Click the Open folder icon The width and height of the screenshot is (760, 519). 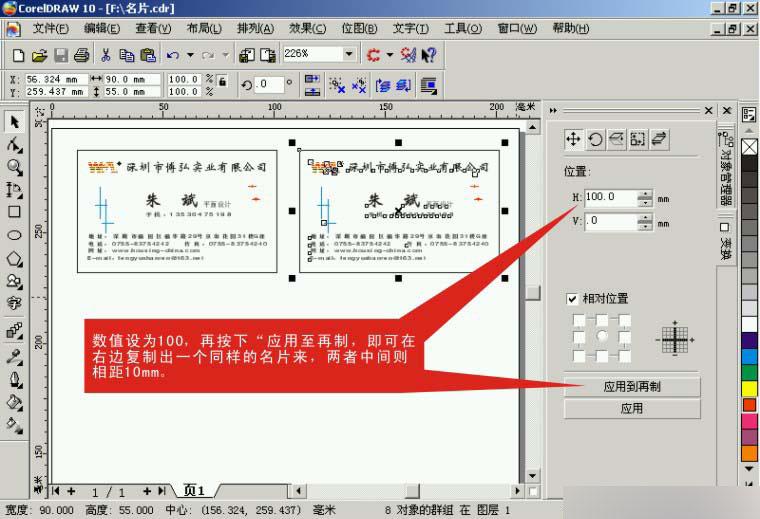coord(39,55)
